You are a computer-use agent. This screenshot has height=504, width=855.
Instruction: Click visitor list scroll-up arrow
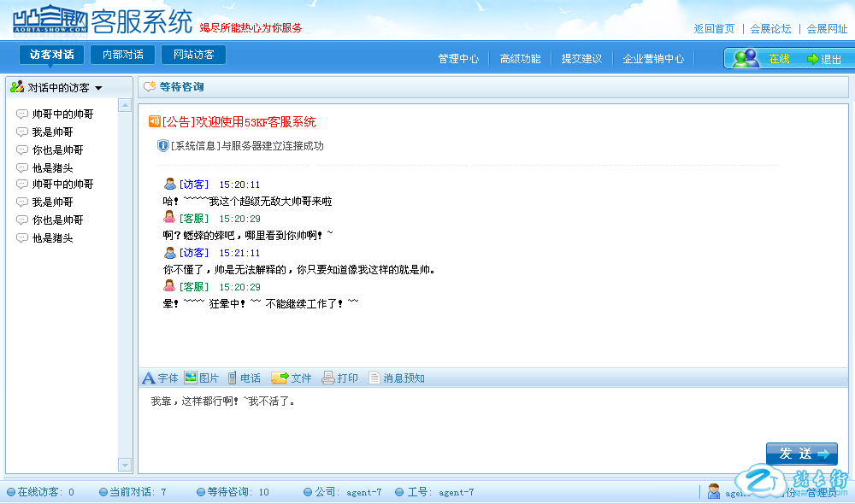125,106
